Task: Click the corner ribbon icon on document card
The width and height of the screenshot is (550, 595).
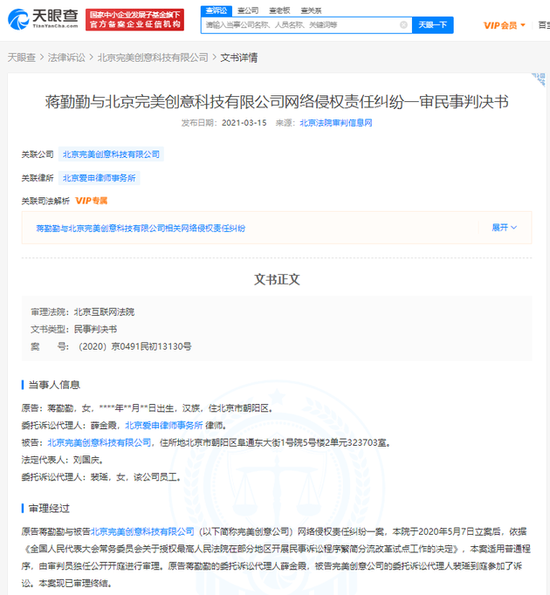Action: tap(539, 79)
